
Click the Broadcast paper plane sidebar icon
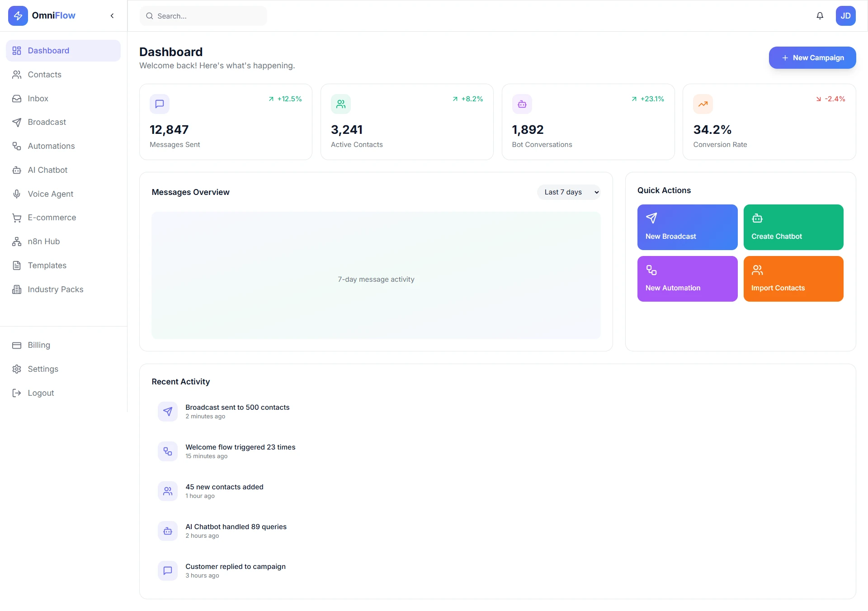17,123
